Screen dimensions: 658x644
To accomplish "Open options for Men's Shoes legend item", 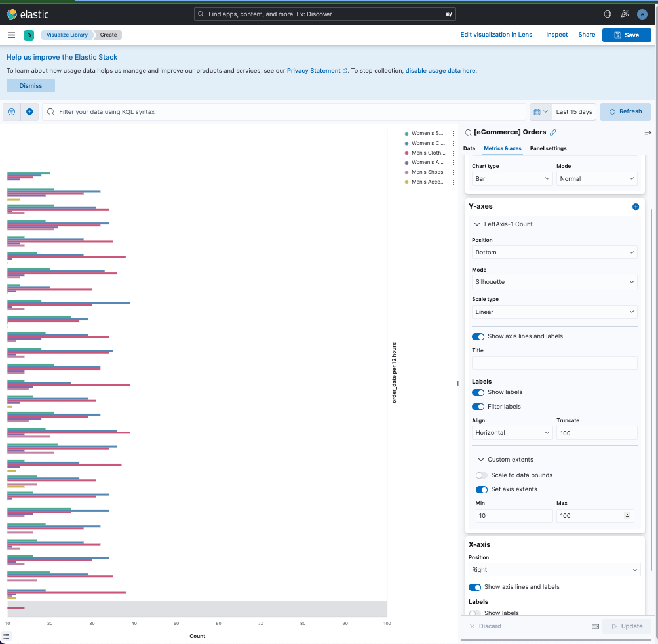I will coord(454,172).
